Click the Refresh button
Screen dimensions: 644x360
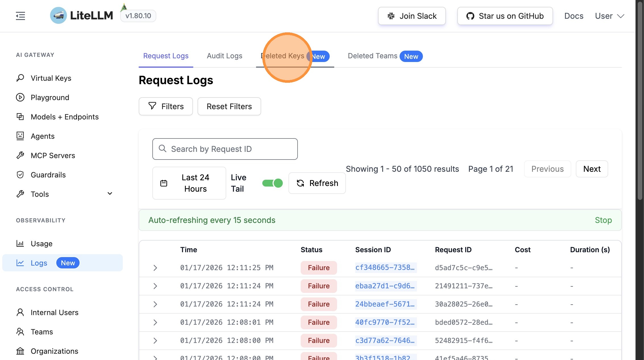point(317,183)
